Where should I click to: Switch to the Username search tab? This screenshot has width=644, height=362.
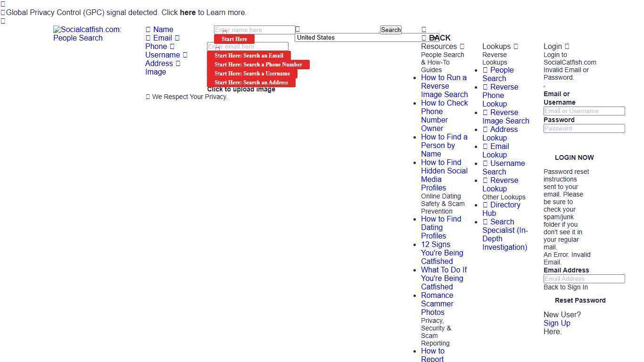pos(163,55)
